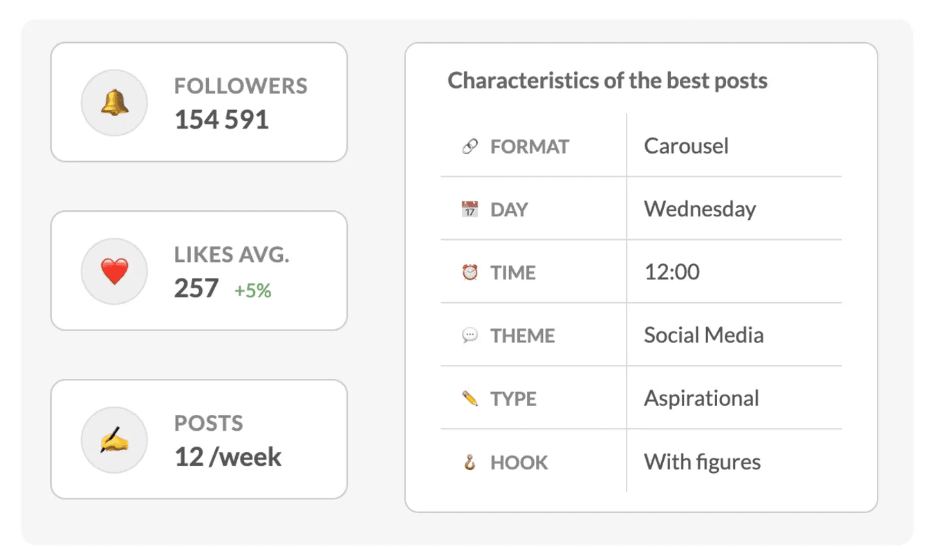Click the speech bubble icon next to THEME
Viewport: 935px width, 560px height.
point(470,336)
